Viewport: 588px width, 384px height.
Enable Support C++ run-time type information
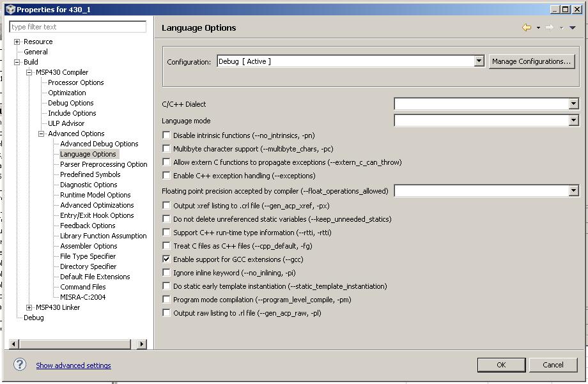(x=166, y=233)
